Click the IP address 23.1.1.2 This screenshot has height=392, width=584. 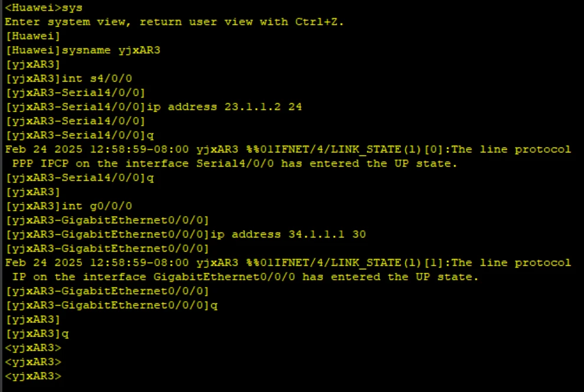click(x=253, y=107)
